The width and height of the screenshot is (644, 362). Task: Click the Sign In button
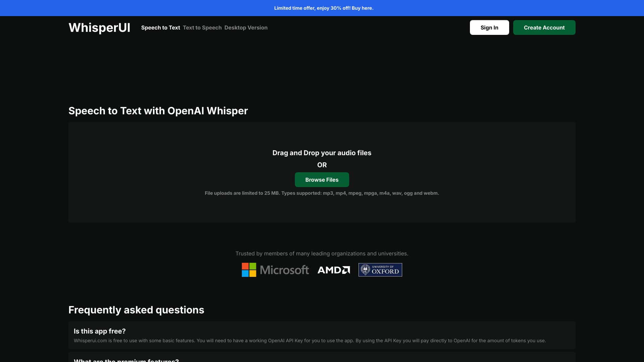[489, 27]
